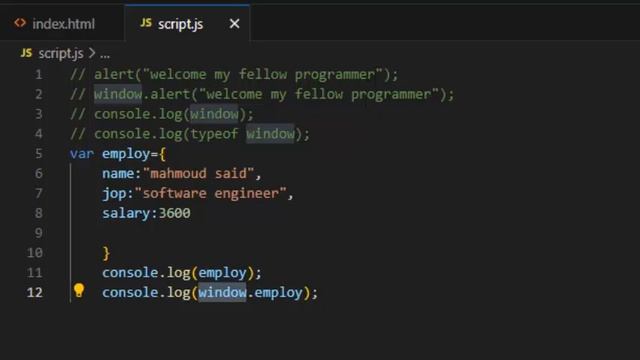Switch to the index.html tab

click(62, 24)
